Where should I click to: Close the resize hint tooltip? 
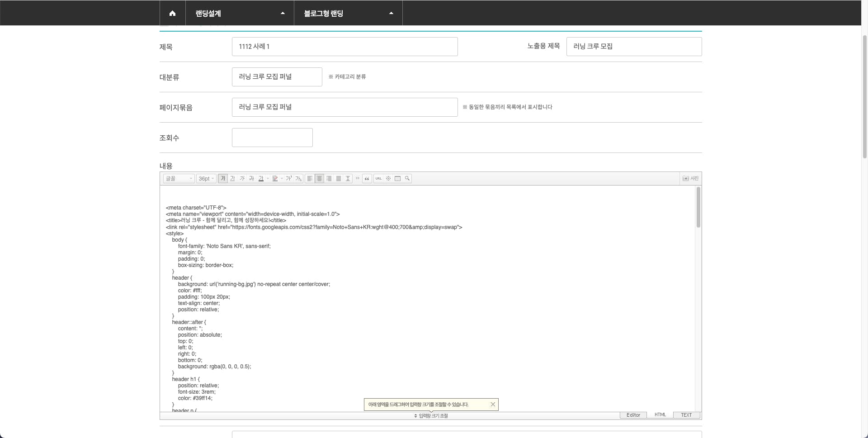click(x=493, y=405)
